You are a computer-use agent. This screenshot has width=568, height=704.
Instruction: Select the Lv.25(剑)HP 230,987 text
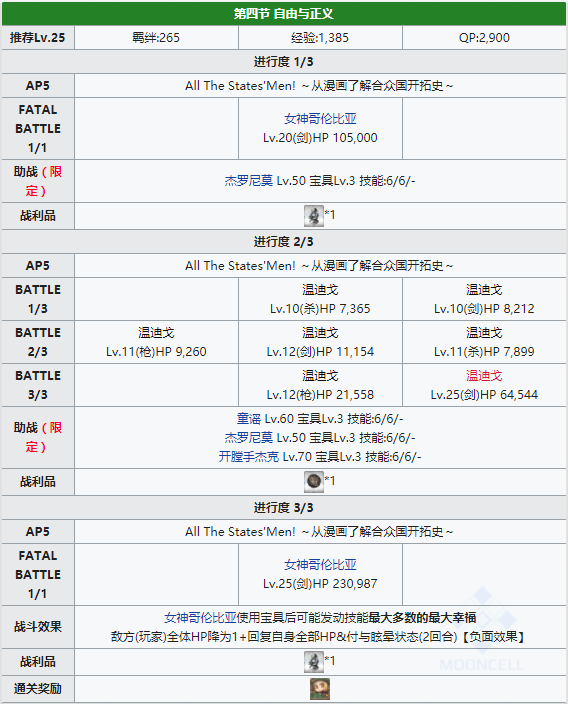(x=320, y=584)
